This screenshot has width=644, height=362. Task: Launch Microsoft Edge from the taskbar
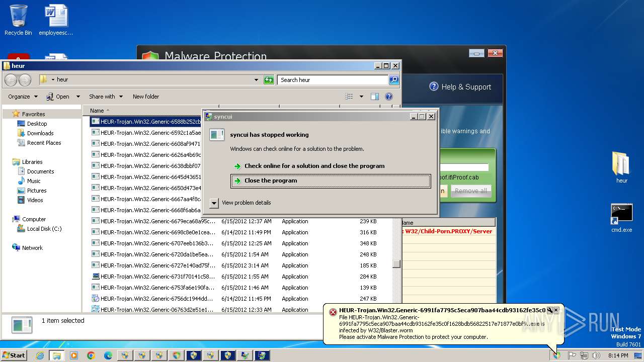click(108, 355)
